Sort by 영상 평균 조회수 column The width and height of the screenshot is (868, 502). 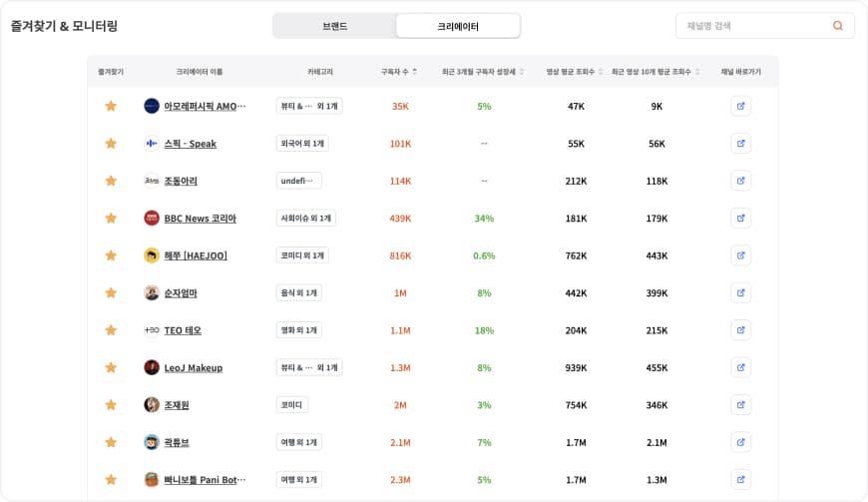[x=573, y=72]
